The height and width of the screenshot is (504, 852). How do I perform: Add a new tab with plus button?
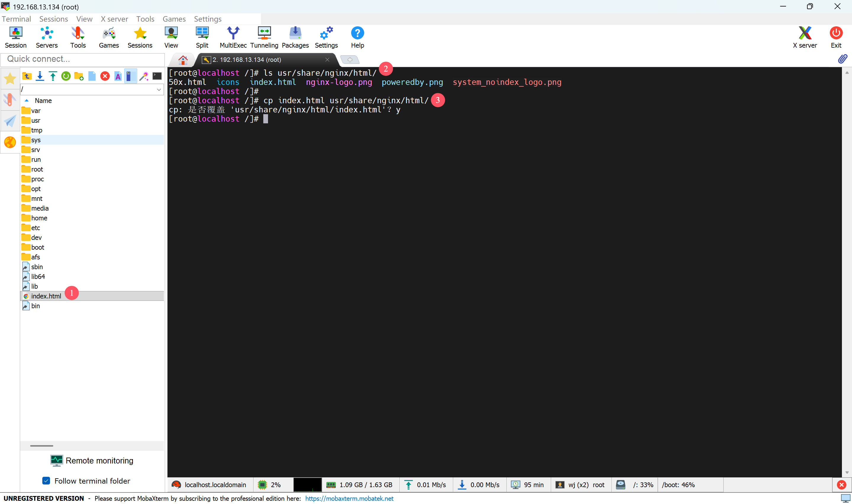coord(350,60)
